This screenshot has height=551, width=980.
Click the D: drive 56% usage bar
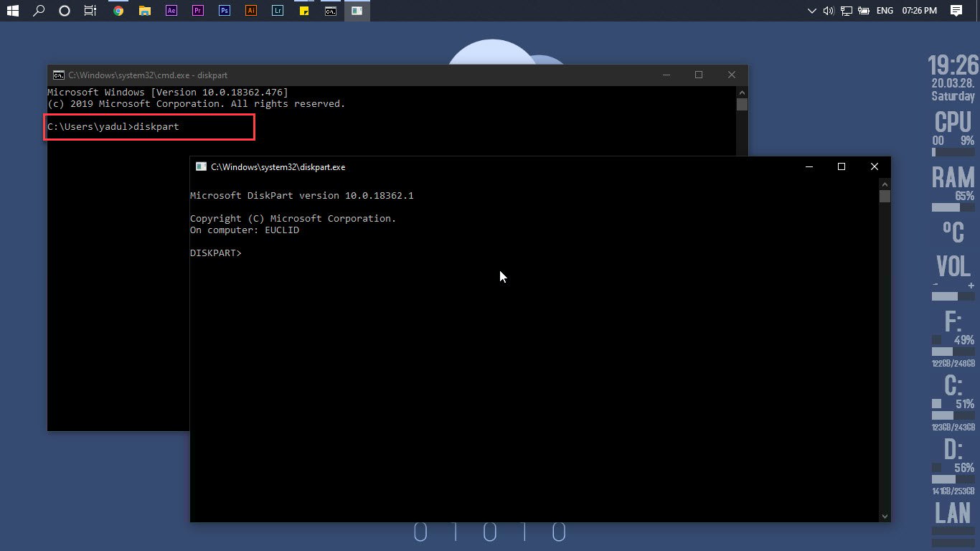click(x=953, y=479)
